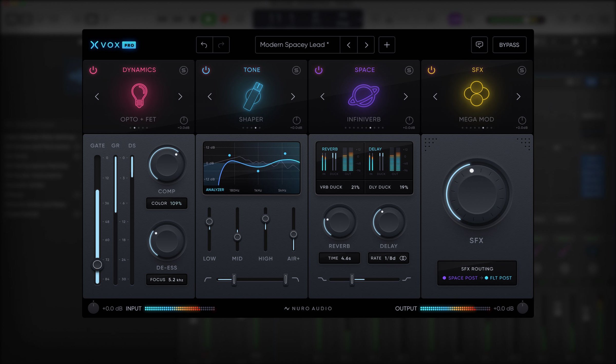
Task: Click the Mid fader in the Tone section
Action: pyautogui.click(x=237, y=237)
